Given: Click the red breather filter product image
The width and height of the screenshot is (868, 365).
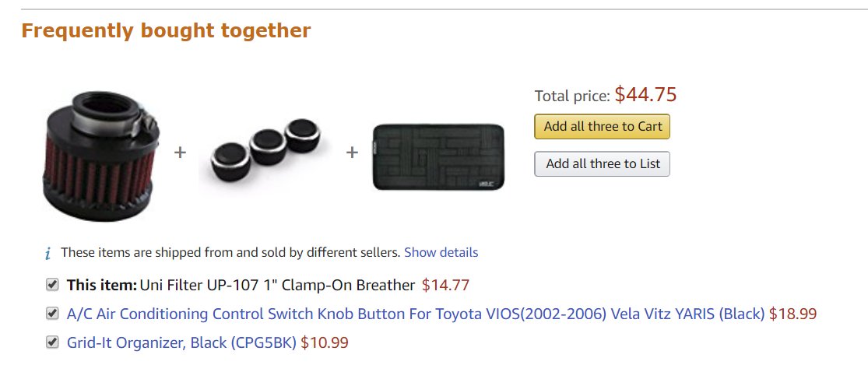Looking at the screenshot, I should pos(100,156).
